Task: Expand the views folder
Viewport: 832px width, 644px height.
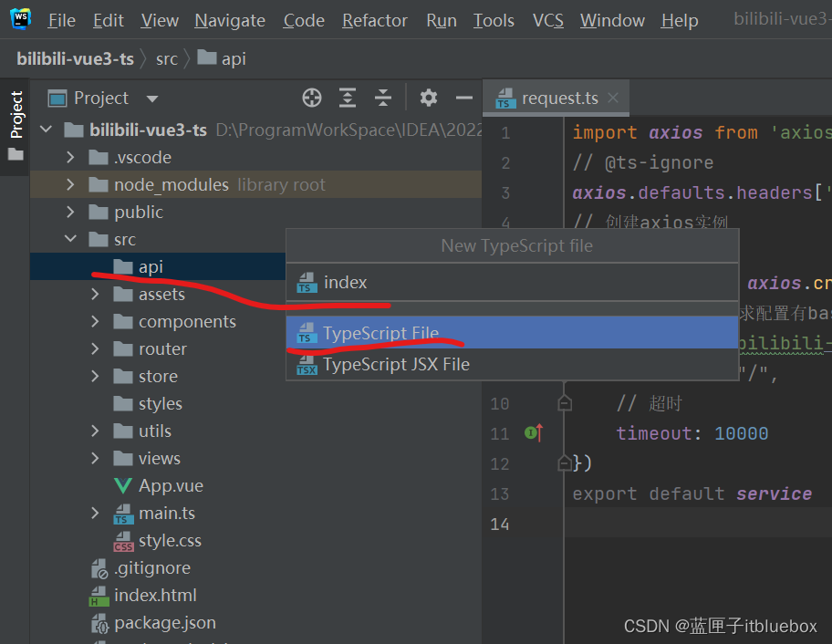Action: 95,458
